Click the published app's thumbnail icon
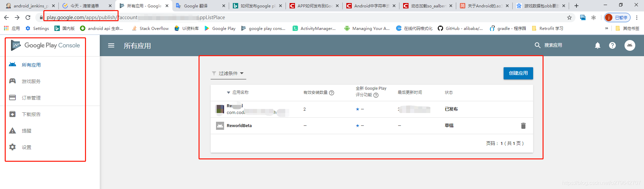Image resolution: width=644 pixels, height=189 pixels. click(220, 109)
